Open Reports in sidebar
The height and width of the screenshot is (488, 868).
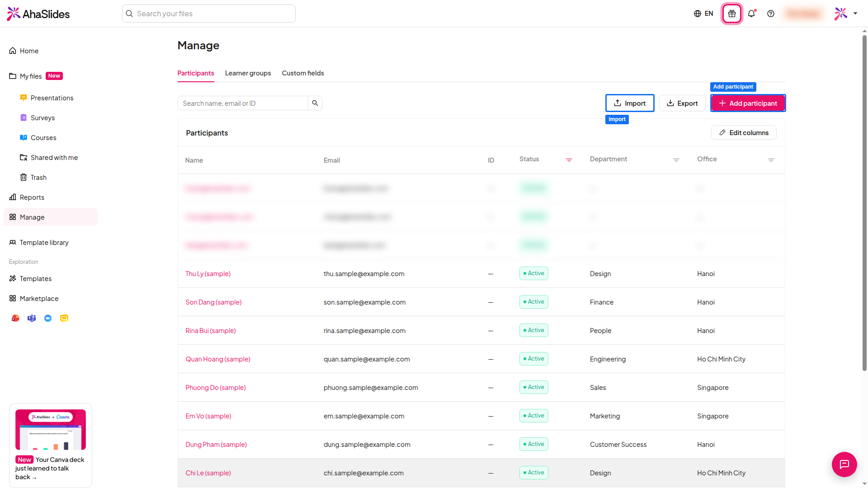coord(51,197)
